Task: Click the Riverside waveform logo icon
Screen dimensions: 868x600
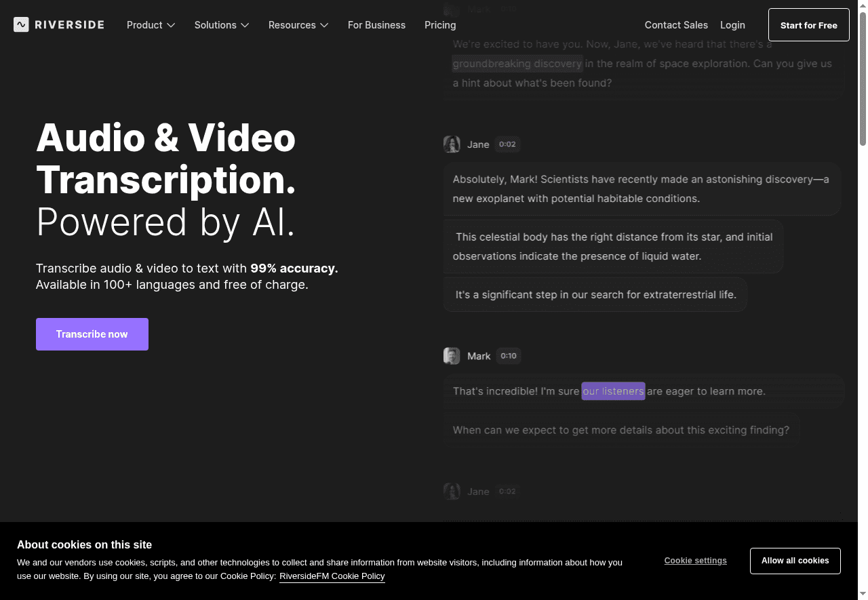Action: pyautogui.click(x=21, y=25)
